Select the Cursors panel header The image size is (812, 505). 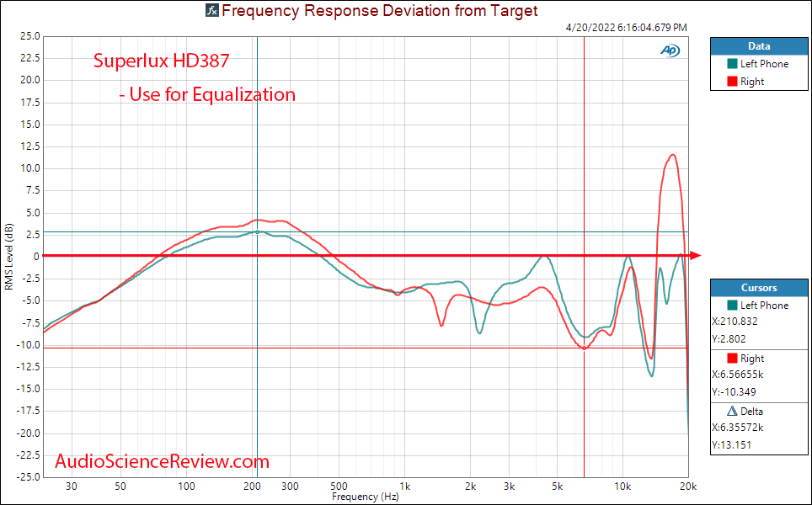tap(759, 288)
